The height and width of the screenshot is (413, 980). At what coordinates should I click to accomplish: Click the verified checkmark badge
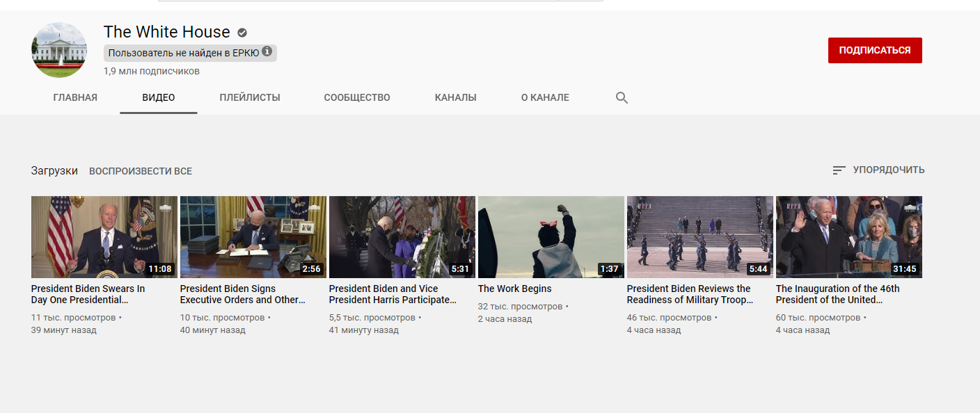(x=242, y=33)
